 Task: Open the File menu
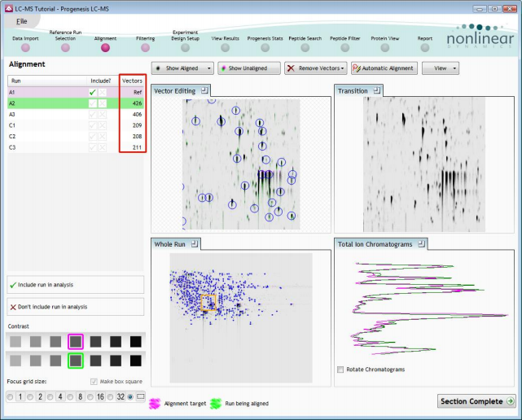click(22, 21)
